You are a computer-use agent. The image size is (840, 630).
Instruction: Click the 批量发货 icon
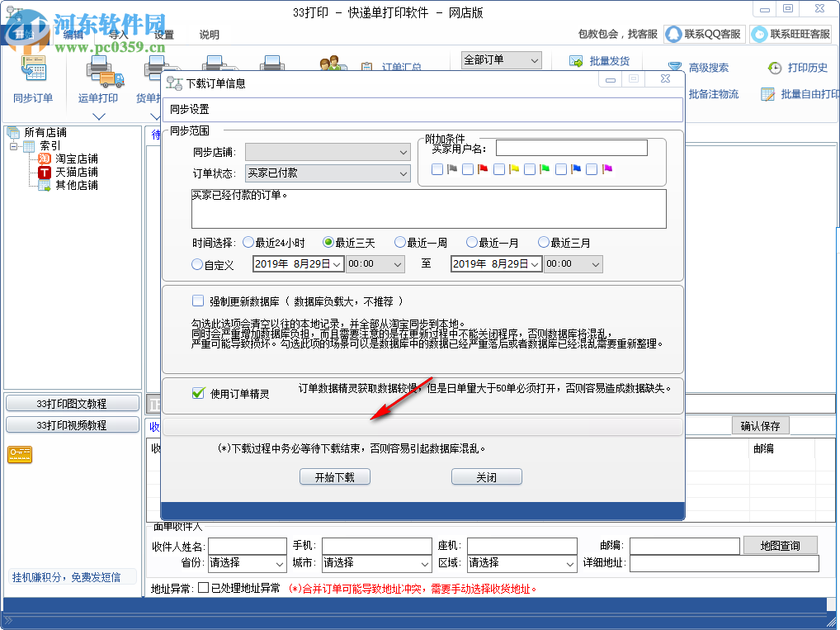pyautogui.click(x=575, y=59)
